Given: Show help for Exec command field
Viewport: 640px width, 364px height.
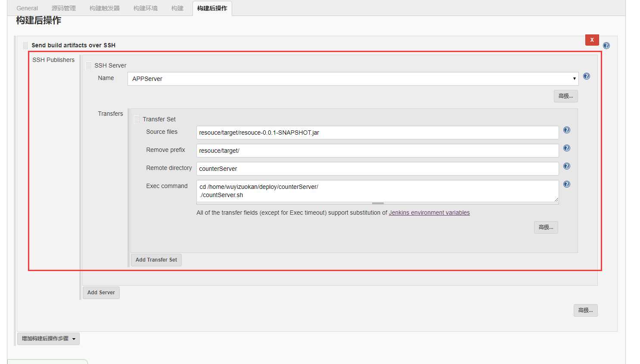Looking at the screenshot, I should coord(567,184).
